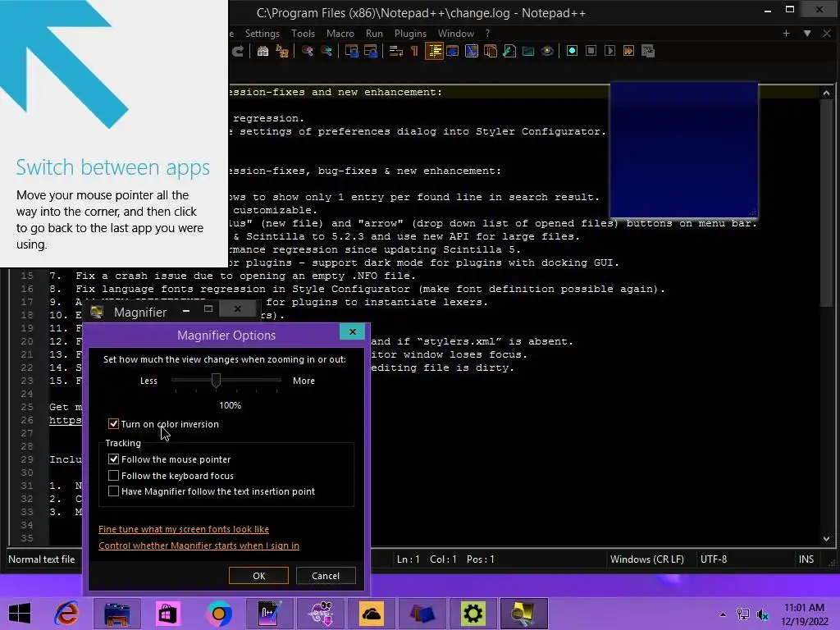This screenshot has height=630, width=840.
Task: Click the Zoom Out toolbar icon
Action: 326,51
